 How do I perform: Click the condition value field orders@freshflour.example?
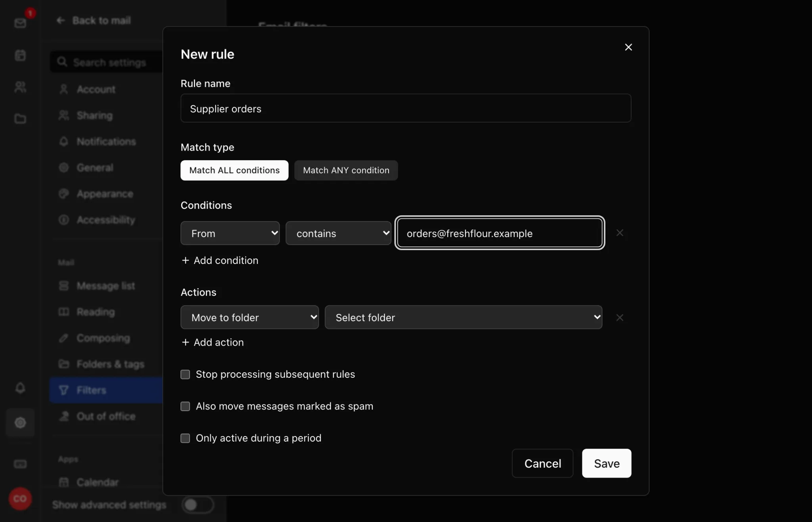[500, 233]
